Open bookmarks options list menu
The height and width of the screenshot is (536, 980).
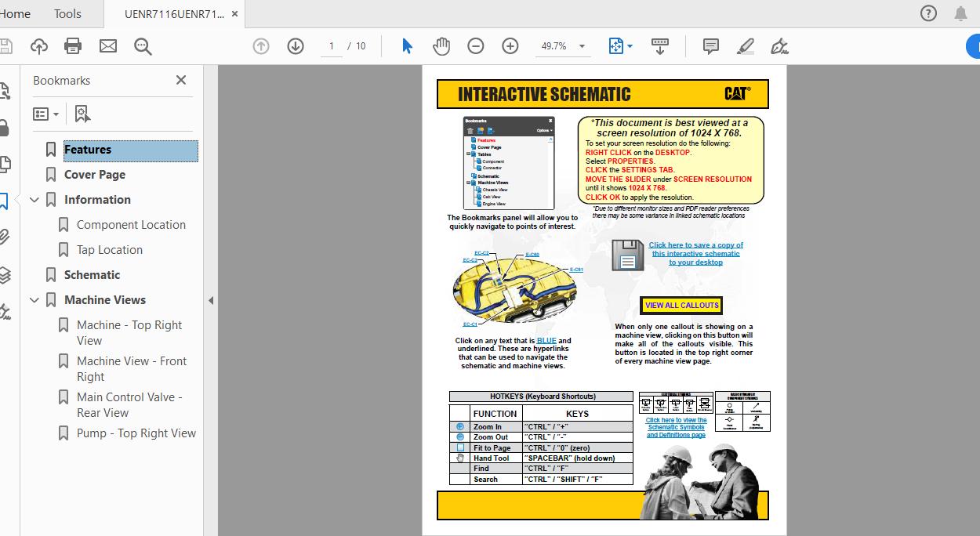(45, 114)
